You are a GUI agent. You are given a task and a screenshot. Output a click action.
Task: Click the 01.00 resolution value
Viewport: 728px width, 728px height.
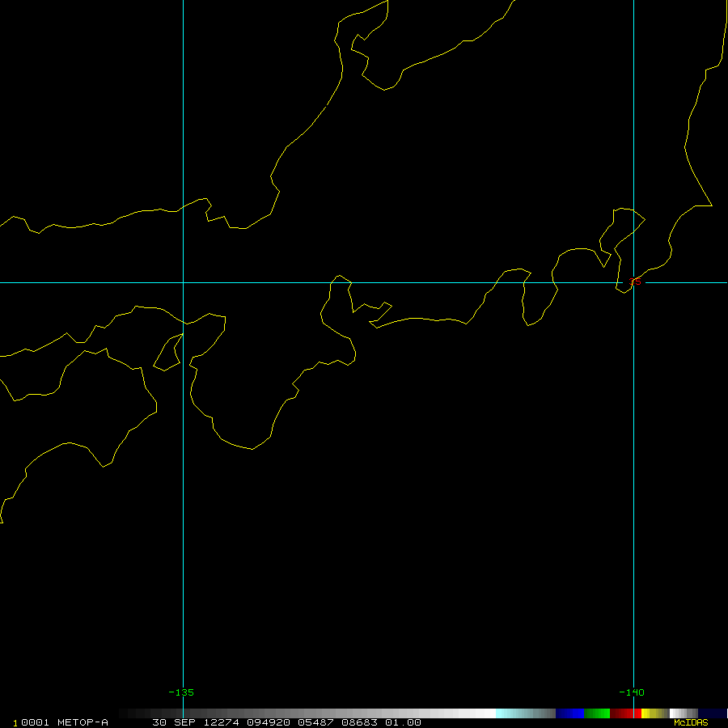pos(404,722)
